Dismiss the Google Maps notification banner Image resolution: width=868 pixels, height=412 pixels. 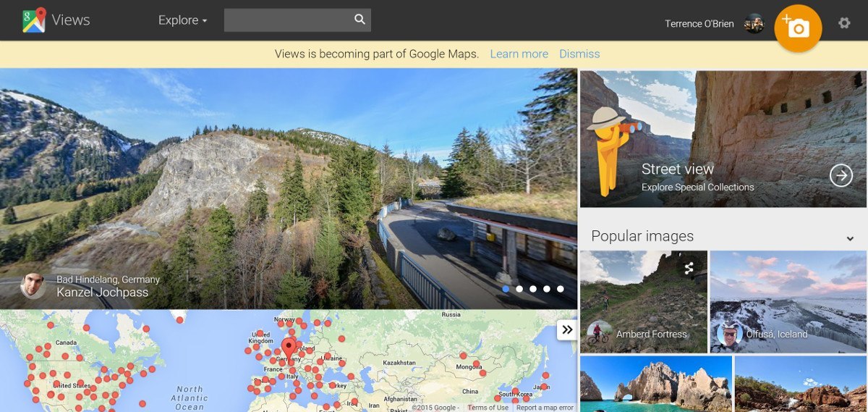click(x=579, y=54)
